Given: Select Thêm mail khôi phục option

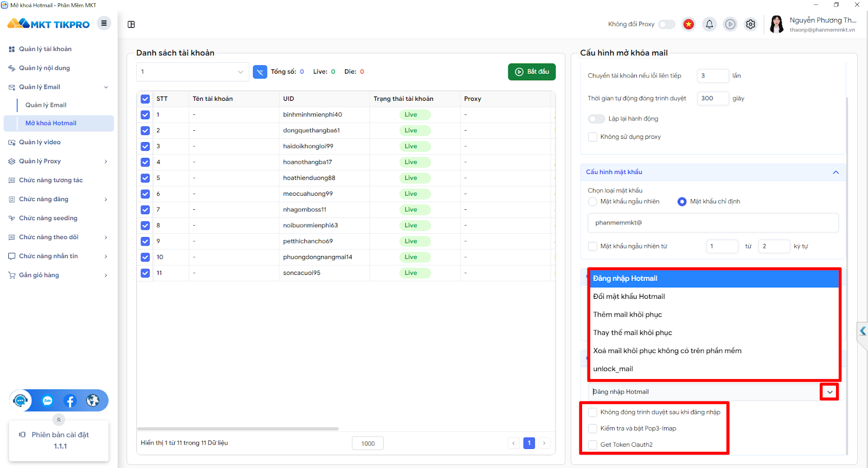Looking at the screenshot, I should [714, 315].
